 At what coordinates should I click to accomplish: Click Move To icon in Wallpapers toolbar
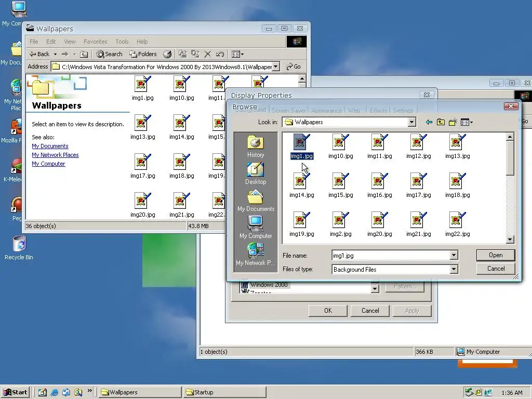pos(182,54)
